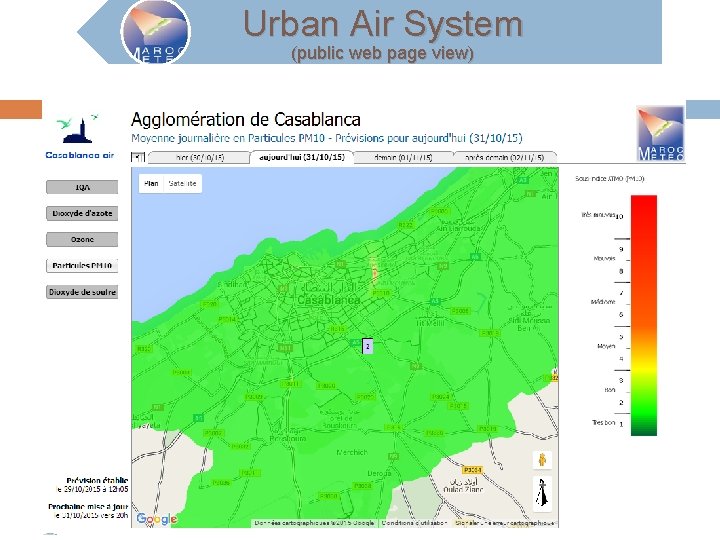720x540 pixels.
Task: Open Conditions d'utilisation link
Action: click(414, 523)
